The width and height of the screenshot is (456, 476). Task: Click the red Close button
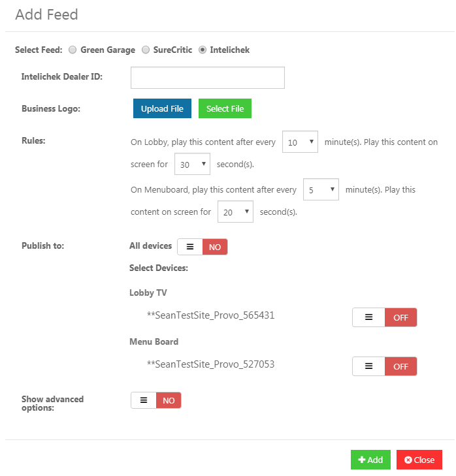pyautogui.click(x=419, y=460)
